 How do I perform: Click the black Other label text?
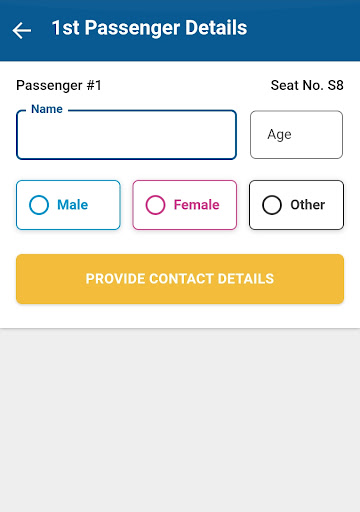[308, 205]
